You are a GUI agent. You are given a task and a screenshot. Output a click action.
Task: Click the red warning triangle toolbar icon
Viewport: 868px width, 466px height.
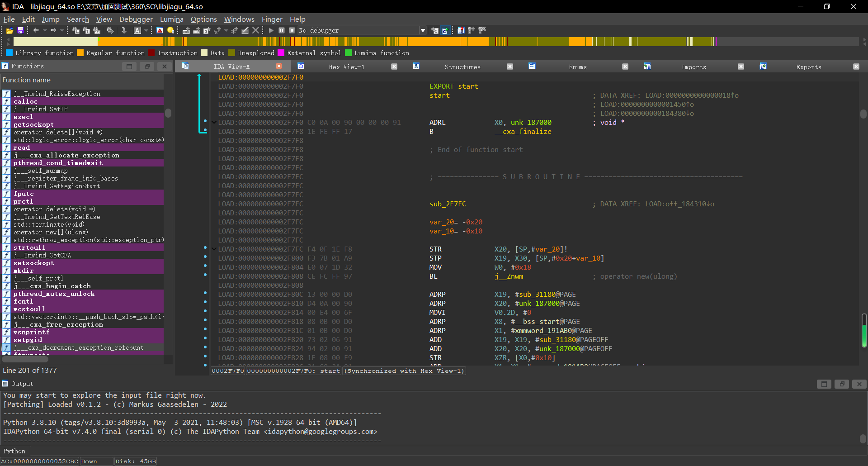[x=160, y=30]
